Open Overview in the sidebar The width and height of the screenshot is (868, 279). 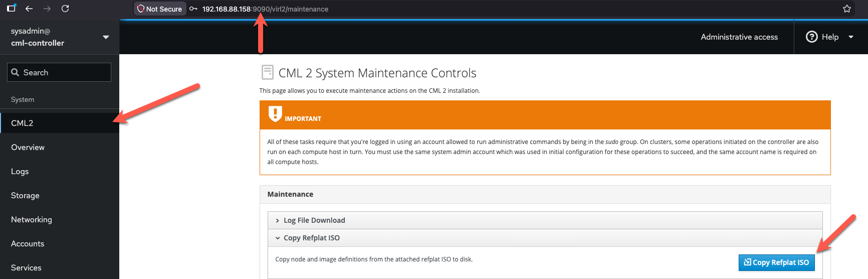60,147
